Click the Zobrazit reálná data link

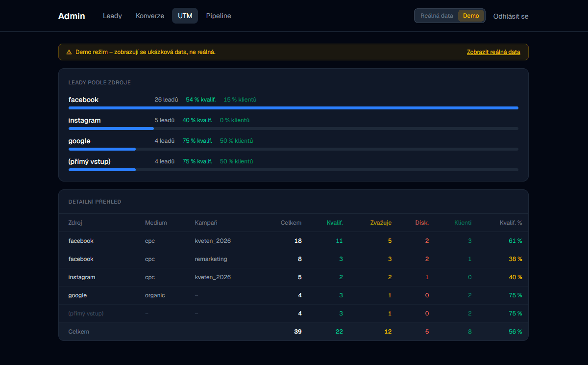pyautogui.click(x=493, y=52)
